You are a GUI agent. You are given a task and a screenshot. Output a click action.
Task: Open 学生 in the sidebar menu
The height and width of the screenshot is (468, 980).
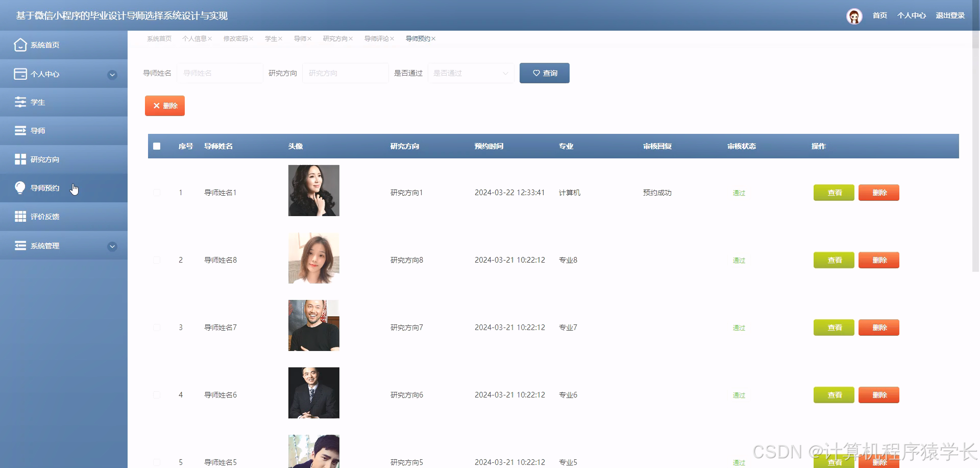pos(64,102)
